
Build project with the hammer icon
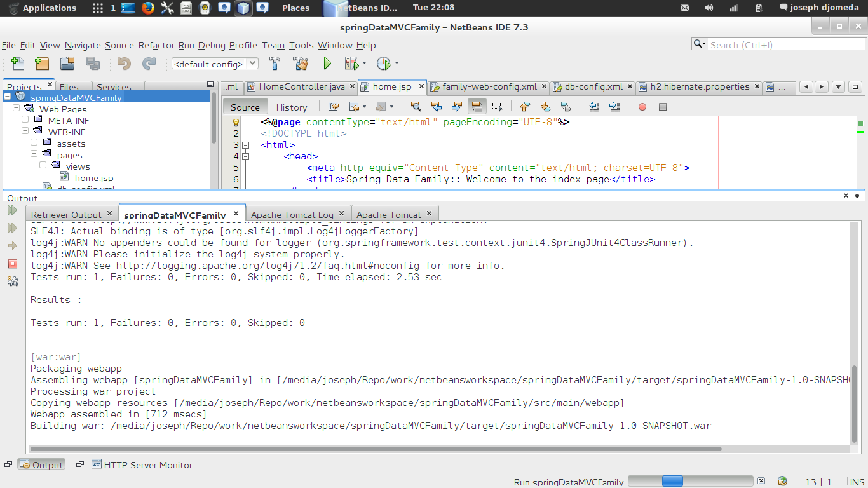(275, 64)
